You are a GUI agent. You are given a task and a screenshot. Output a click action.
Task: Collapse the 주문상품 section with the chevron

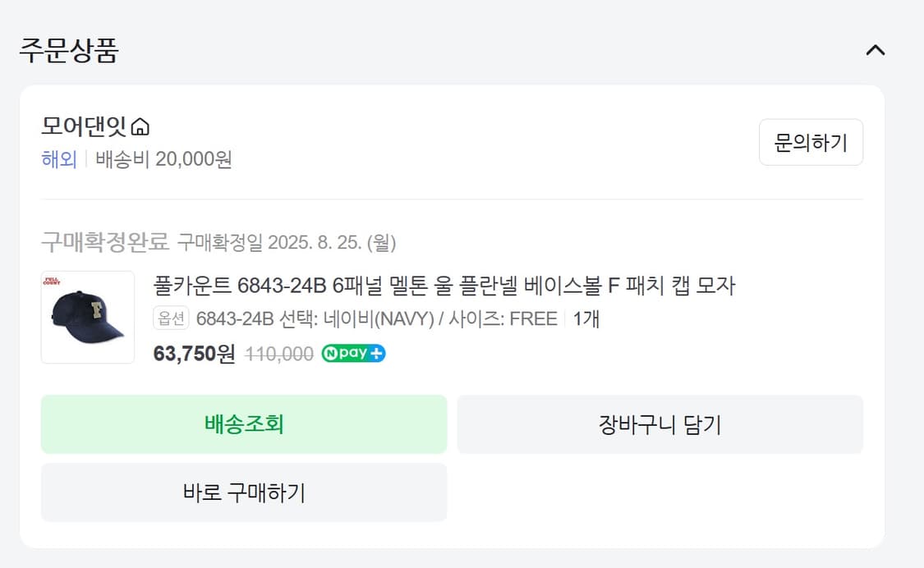pyautogui.click(x=875, y=50)
